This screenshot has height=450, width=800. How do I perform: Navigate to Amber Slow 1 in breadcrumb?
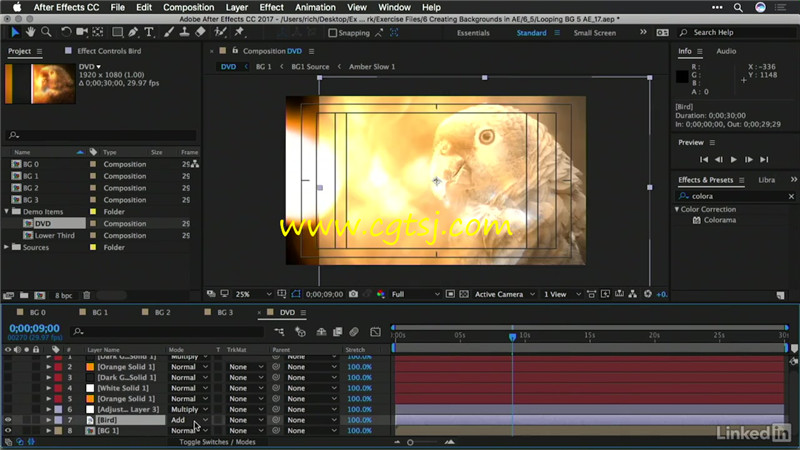[372, 67]
